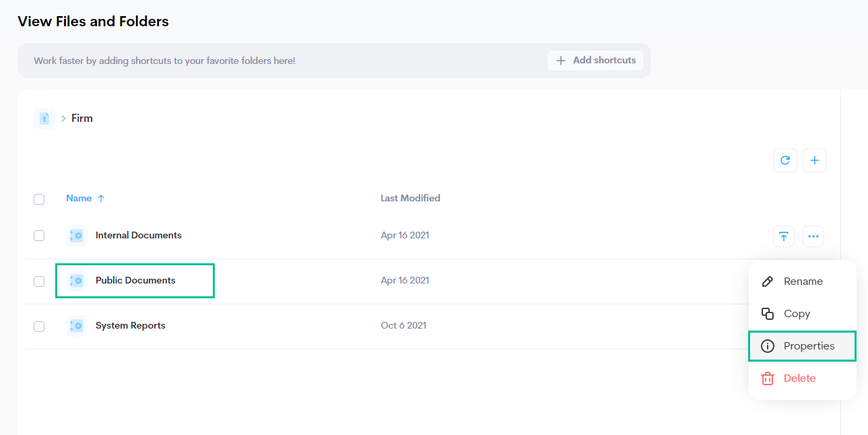Click the breadcrumb chevron before Firm
The image size is (868, 435).
click(x=63, y=119)
